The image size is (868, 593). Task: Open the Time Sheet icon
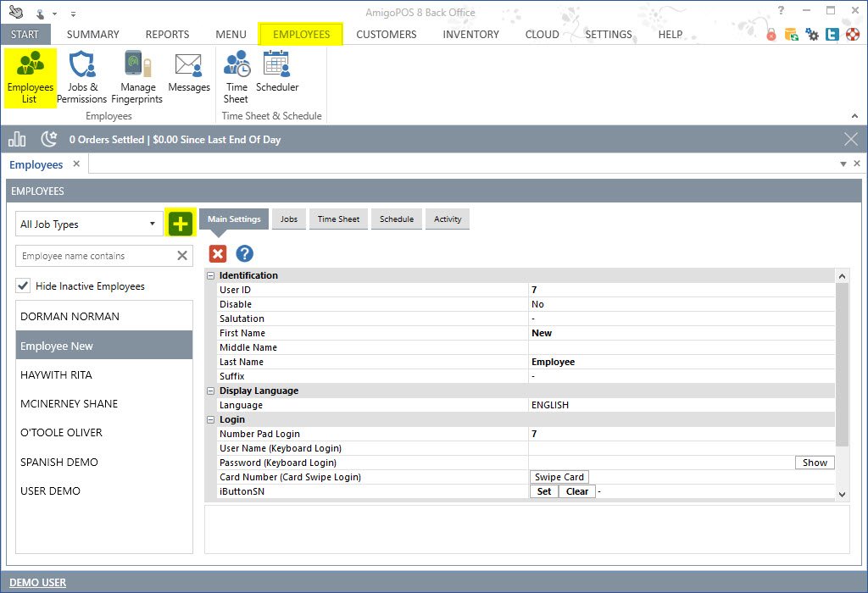coord(236,76)
